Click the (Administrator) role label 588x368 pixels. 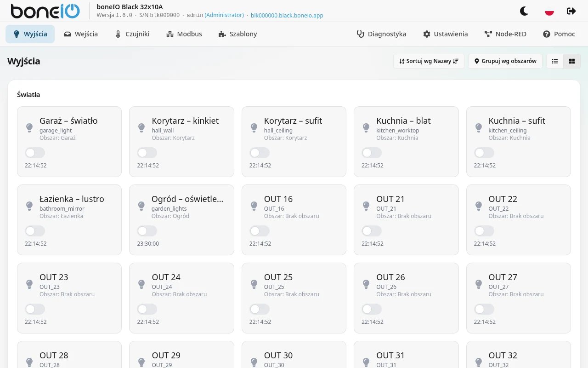pos(224,15)
